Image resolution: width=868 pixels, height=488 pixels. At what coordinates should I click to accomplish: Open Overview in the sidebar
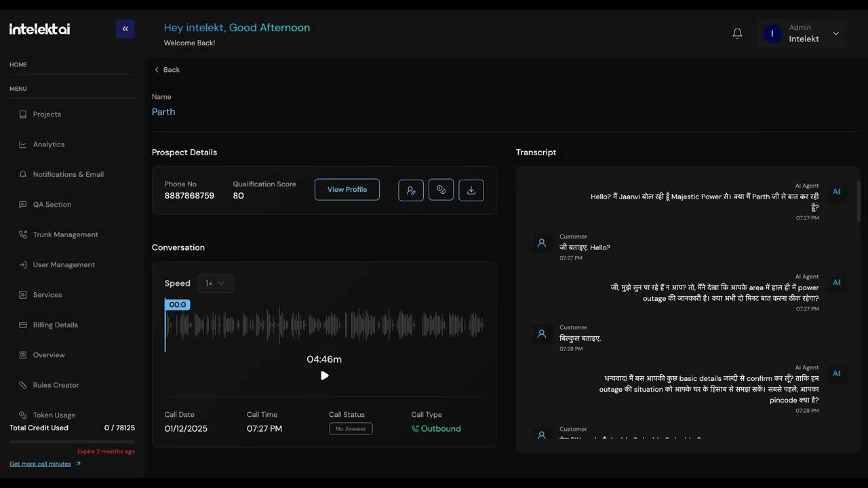pos(49,355)
